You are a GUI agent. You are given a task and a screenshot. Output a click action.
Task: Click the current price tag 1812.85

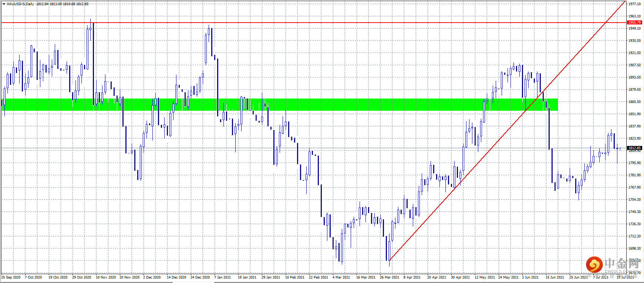pyautogui.click(x=634, y=148)
